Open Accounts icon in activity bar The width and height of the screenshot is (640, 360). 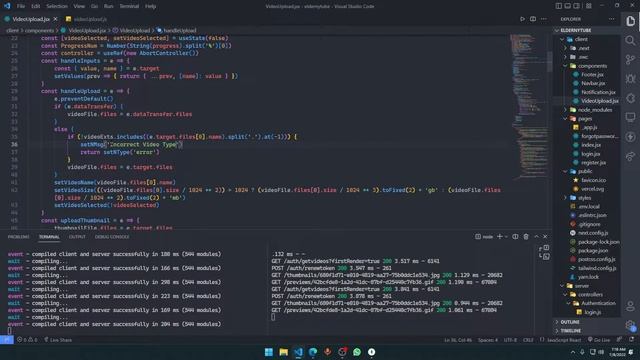pyautogui.click(x=631, y=306)
